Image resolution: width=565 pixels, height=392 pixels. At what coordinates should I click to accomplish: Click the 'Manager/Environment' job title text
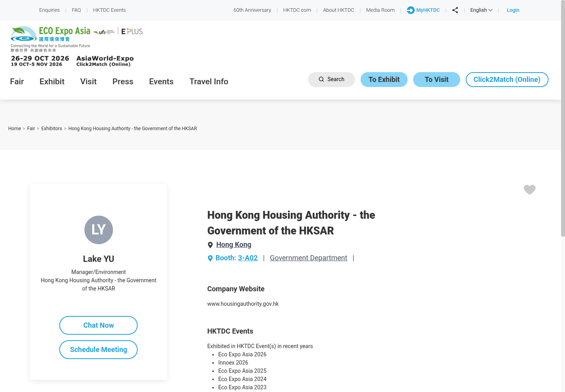(98, 272)
